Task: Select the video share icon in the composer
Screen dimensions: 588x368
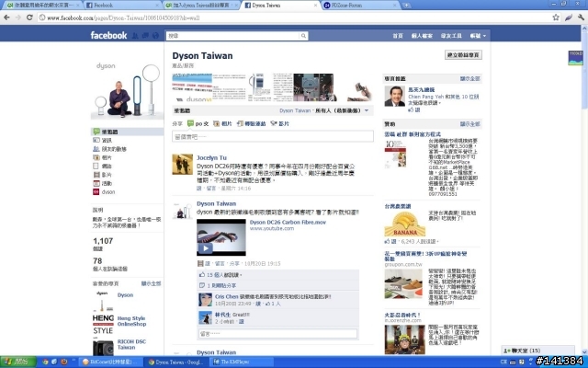Action: [274, 123]
